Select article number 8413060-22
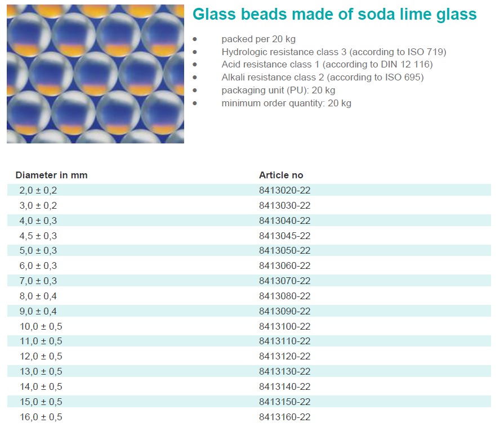This screenshot has height=432, width=504. tap(285, 265)
